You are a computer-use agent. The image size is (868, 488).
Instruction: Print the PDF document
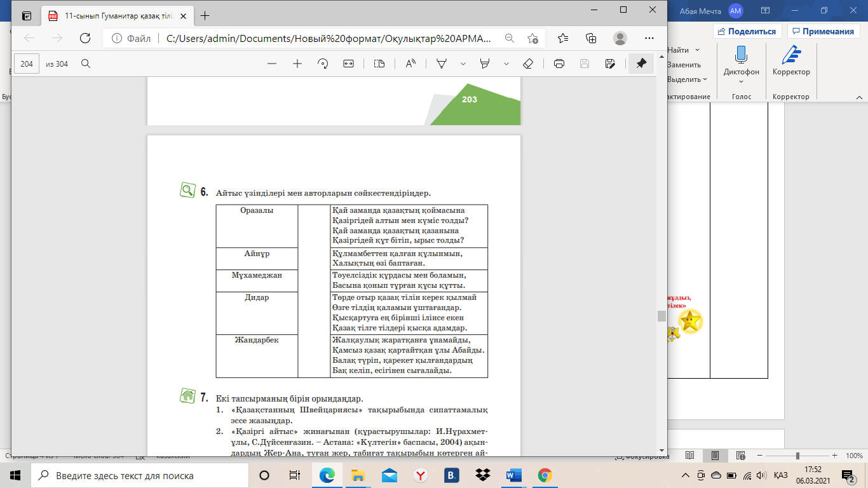click(559, 64)
